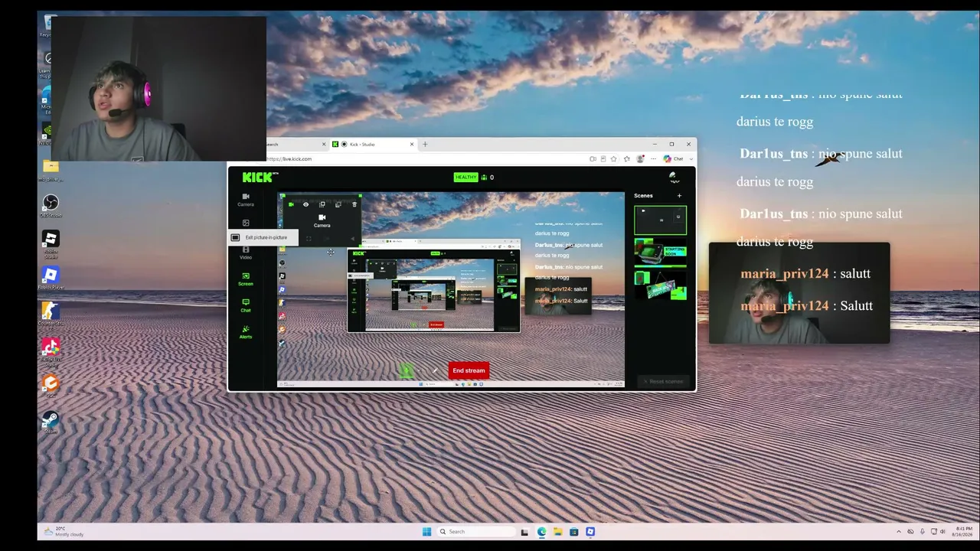Viewport: 980px width, 551px height.
Task: Click the red End stream button
Action: point(469,370)
